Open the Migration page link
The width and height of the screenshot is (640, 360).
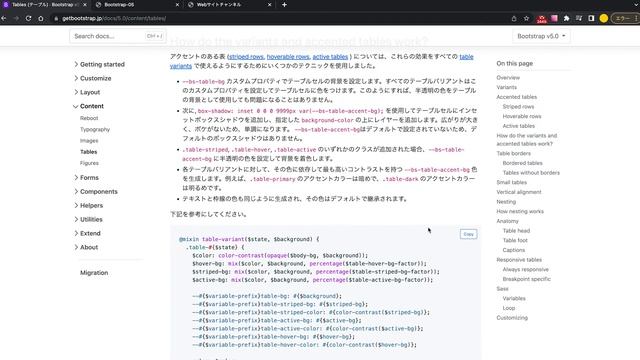pyautogui.click(x=94, y=273)
